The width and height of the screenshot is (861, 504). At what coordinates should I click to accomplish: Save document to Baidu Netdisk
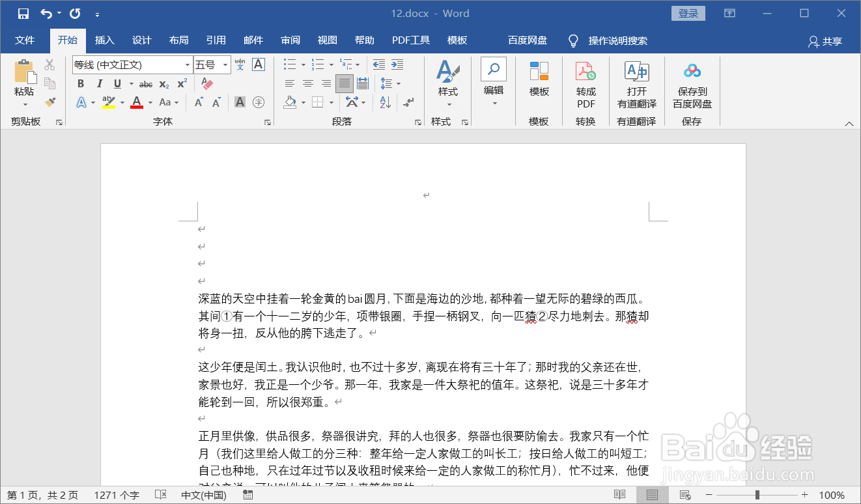692,85
